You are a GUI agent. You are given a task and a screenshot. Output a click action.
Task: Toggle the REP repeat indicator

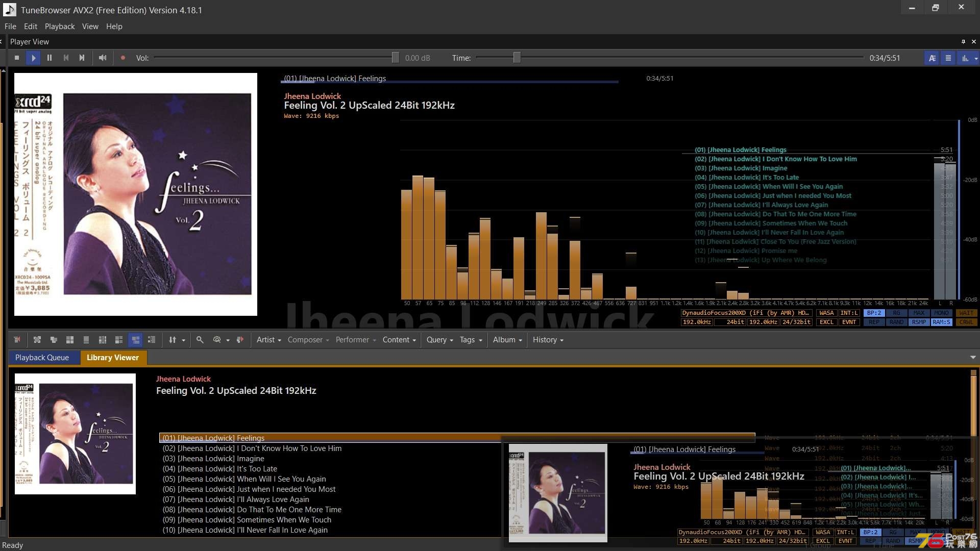click(x=874, y=322)
